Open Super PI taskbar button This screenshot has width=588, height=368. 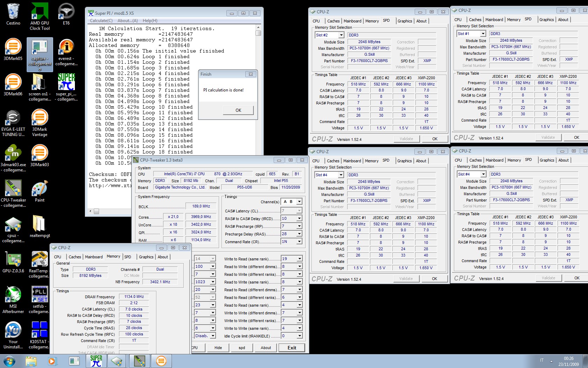[96, 361]
